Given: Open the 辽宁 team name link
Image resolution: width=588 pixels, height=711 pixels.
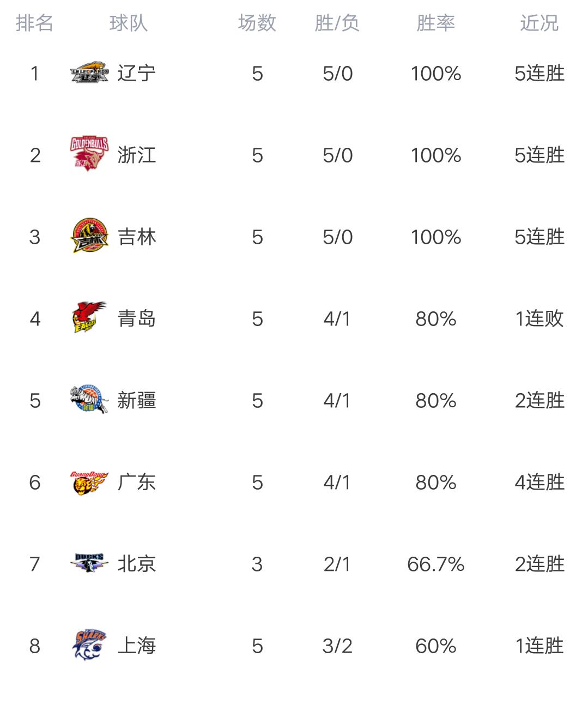Looking at the screenshot, I should click(x=137, y=73).
